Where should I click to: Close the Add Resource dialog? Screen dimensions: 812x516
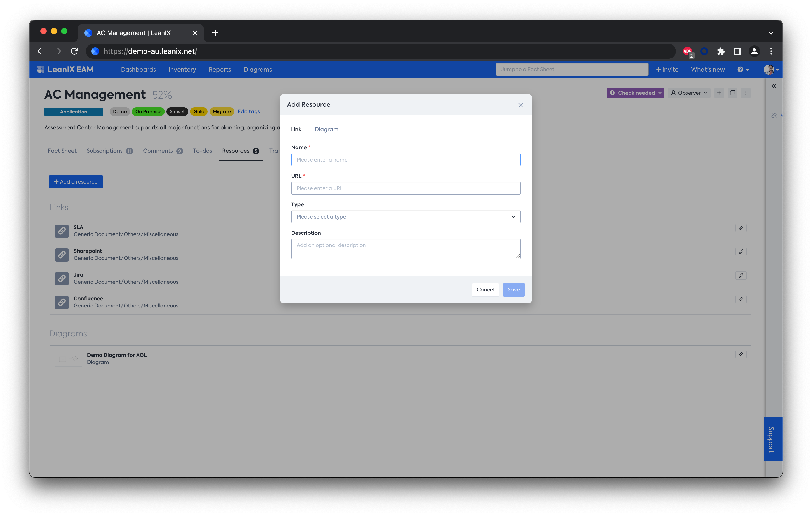click(x=520, y=105)
